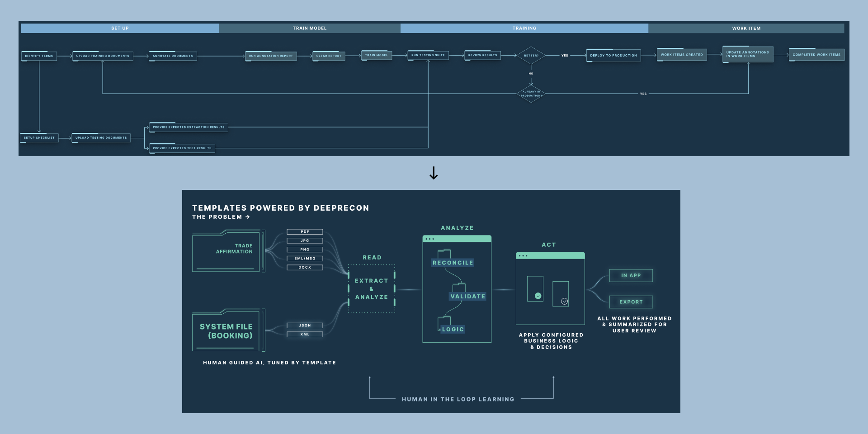Click the PNG file type box
Screen dimensions: 868x434
pyautogui.click(x=305, y=250)
